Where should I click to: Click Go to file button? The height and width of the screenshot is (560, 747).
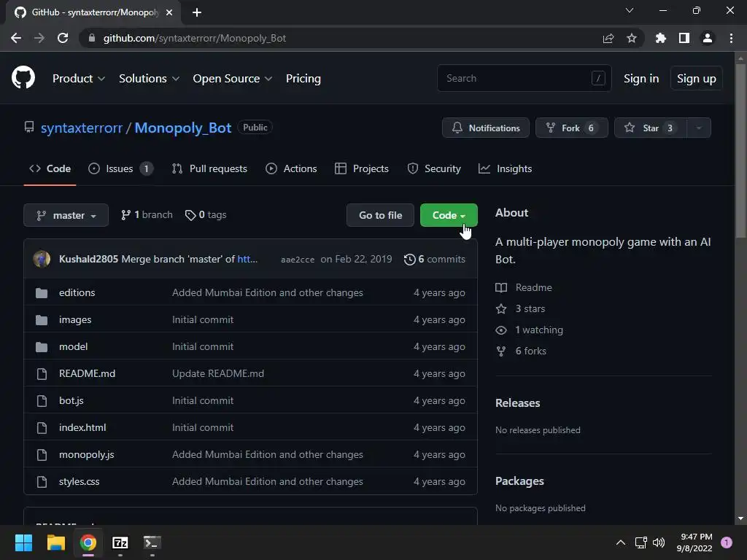[x=380, y=215]
